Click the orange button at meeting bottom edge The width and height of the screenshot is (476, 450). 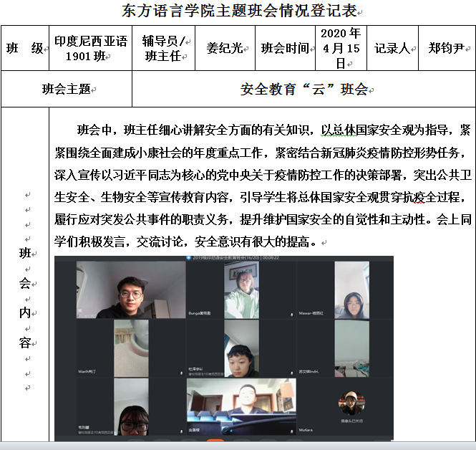[x=215, y=440]
